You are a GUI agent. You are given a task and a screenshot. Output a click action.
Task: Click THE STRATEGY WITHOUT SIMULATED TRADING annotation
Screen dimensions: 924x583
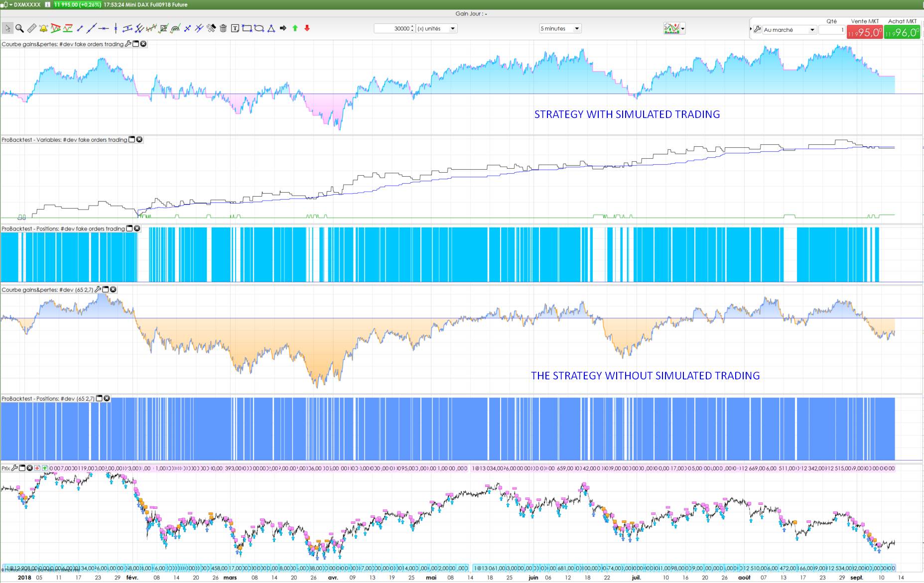(x=646, y=375)
